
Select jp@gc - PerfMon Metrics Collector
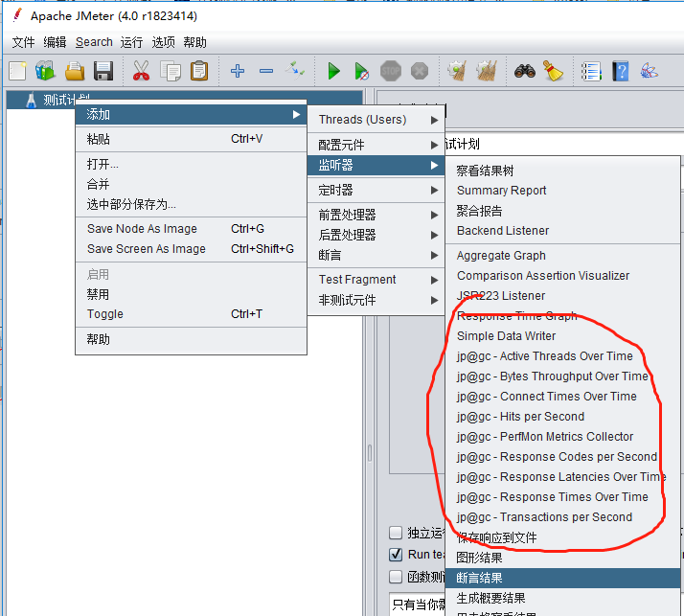[562, 437]
